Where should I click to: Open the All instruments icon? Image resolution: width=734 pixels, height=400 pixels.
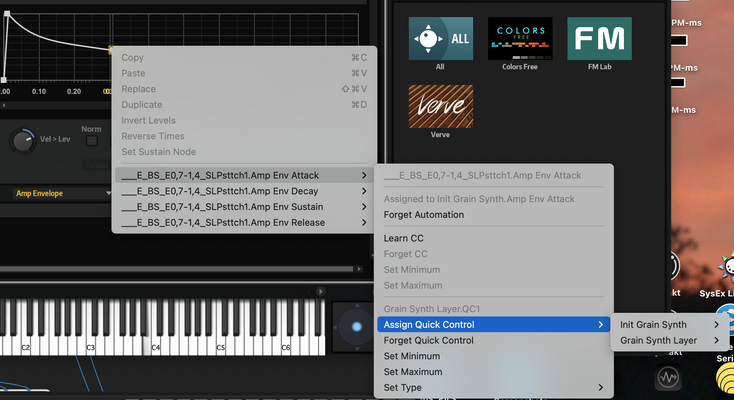click(440, 38)
